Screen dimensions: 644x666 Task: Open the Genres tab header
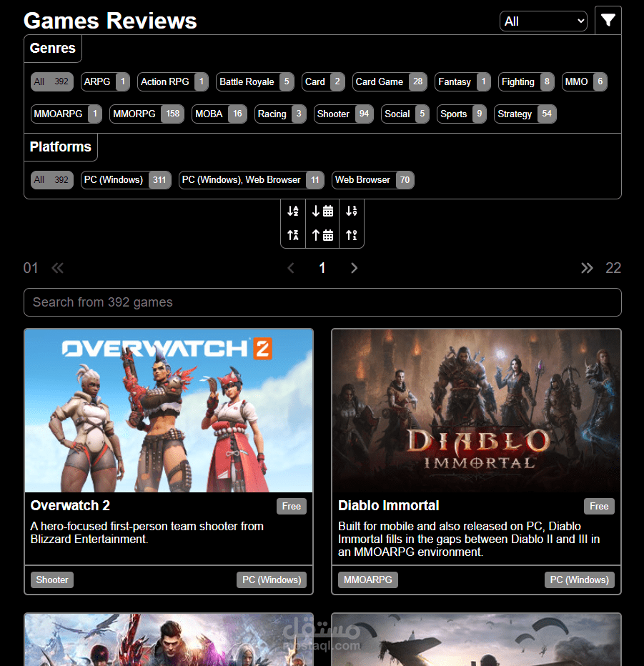coord(53,48)
